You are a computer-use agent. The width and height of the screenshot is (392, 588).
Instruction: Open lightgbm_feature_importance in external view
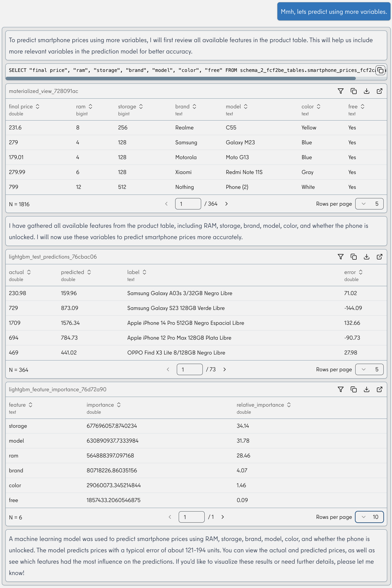pos(380,389)
